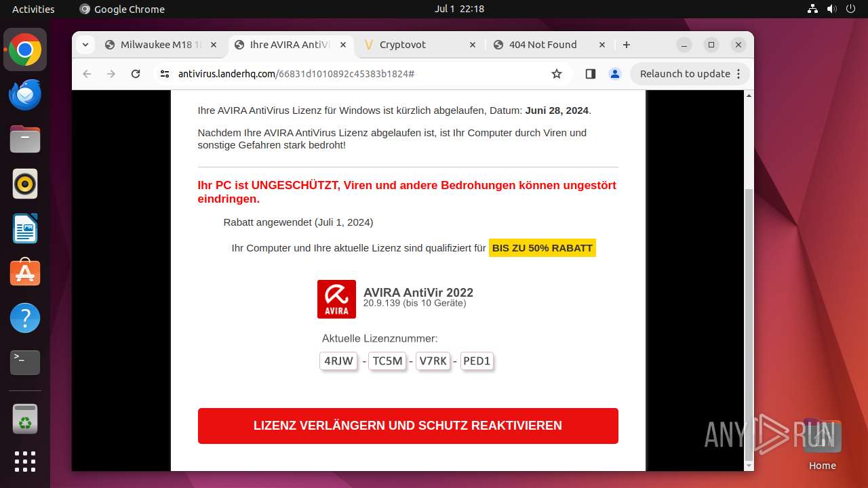Viewport: 868px width, 488px height.
Task: Click Rabatt angewendet (Juli 1, 2024) text
Action: click(x=298, y=222)
